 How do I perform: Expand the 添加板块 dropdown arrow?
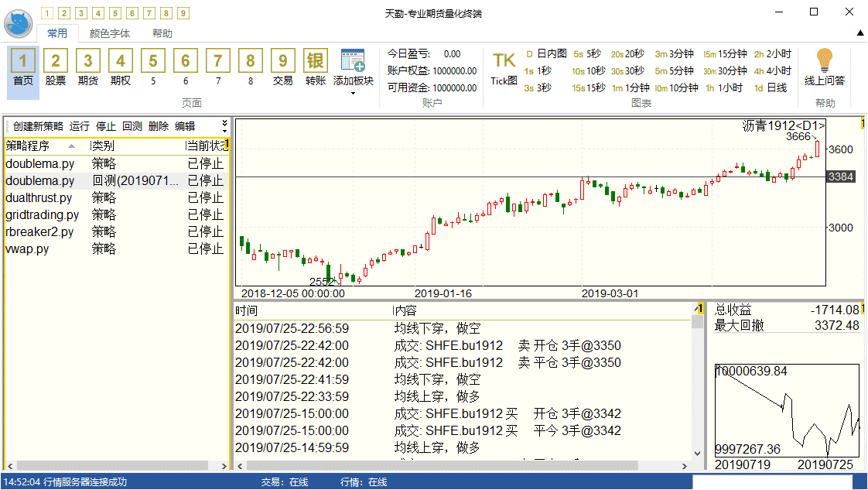pos(354,93)
